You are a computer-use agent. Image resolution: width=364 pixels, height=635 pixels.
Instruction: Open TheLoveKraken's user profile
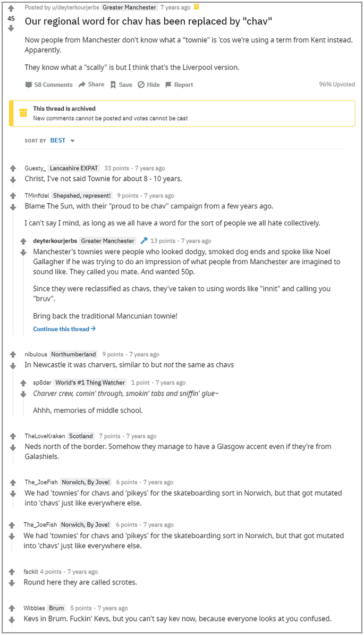pyautogui.click(x=45, y=436)
